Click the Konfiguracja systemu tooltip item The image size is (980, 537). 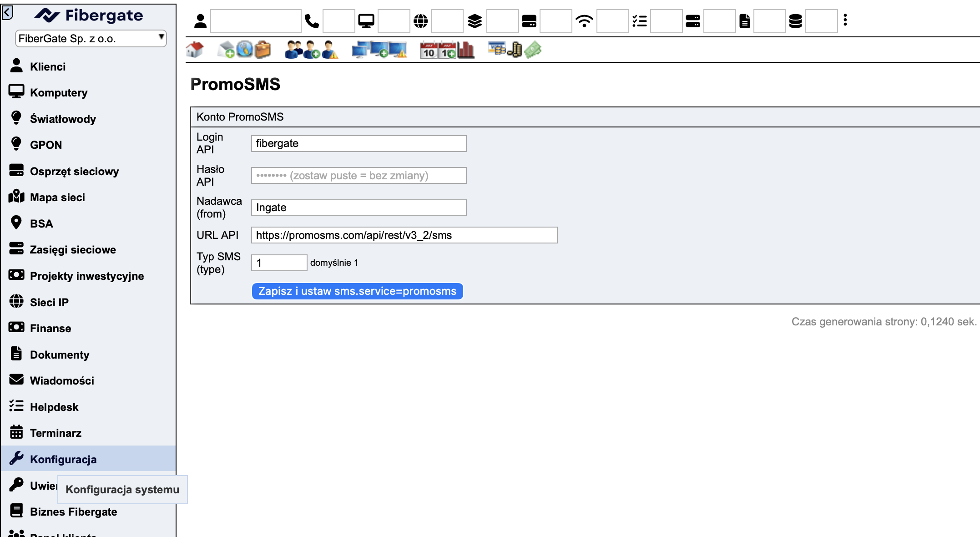point(122,490)
